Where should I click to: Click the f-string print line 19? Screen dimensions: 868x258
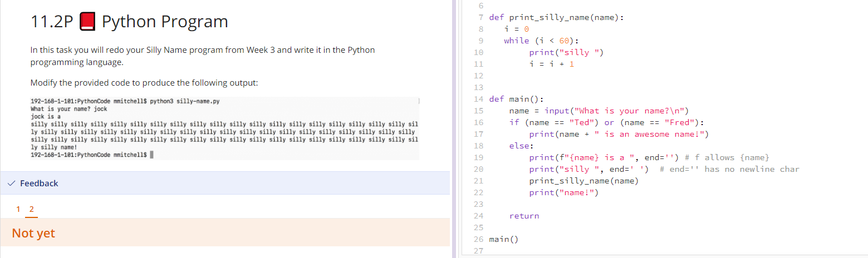click(649, 157)
